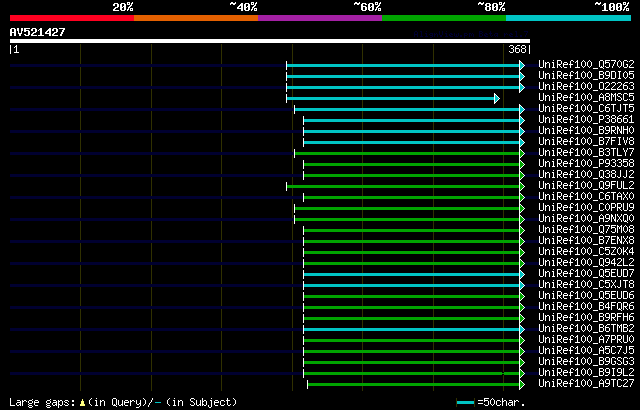This screenshot has width=640, height=410.
Task: Click the cyan arrowhead ending the A8MSC5 bar
Action: coord(497,98)
